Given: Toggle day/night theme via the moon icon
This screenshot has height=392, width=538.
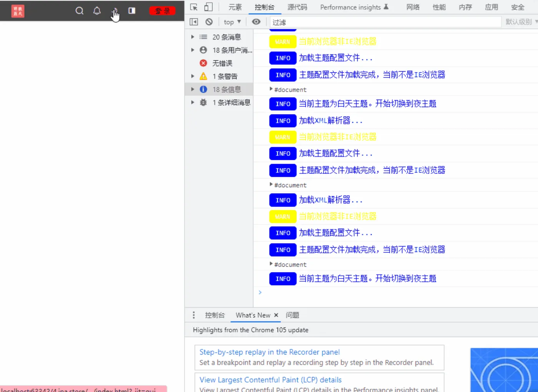Looking at the screenshot, I should tap(115, 11).
